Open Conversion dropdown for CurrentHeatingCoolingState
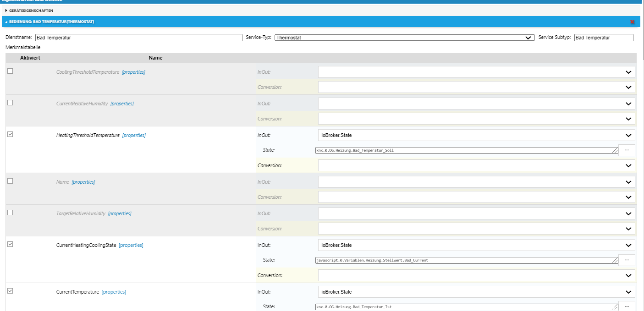The image size is (644, 311). point(477,275)
